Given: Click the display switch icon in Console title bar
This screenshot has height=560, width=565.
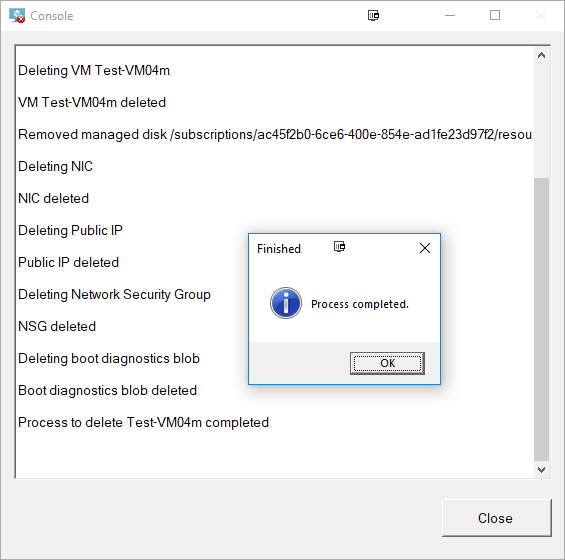Looking at the screenshot, I should 373,15.
